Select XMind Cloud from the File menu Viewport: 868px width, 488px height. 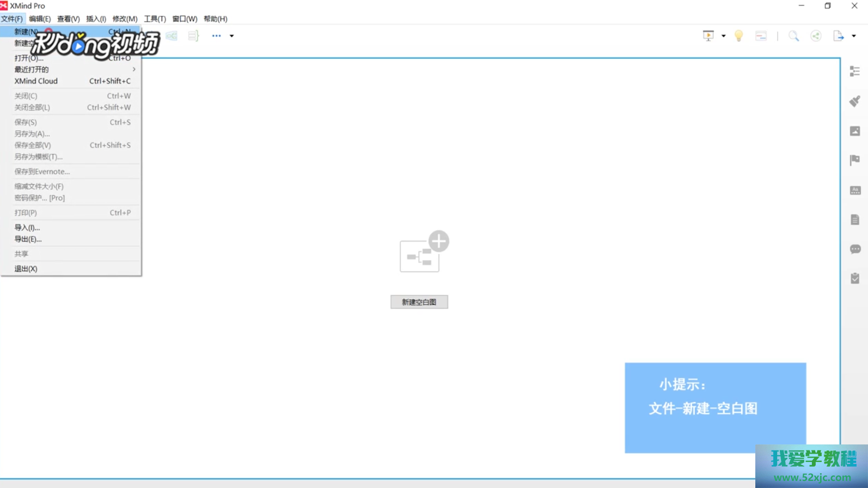(36, 81)
